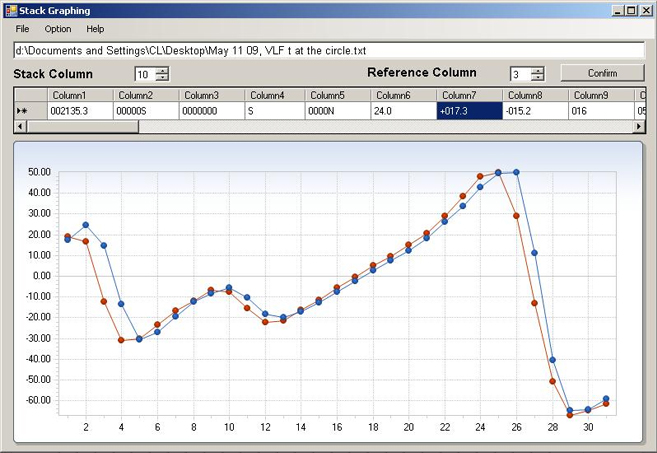
Task: Decrease the Reference Column value
Action: click(537, 78)
